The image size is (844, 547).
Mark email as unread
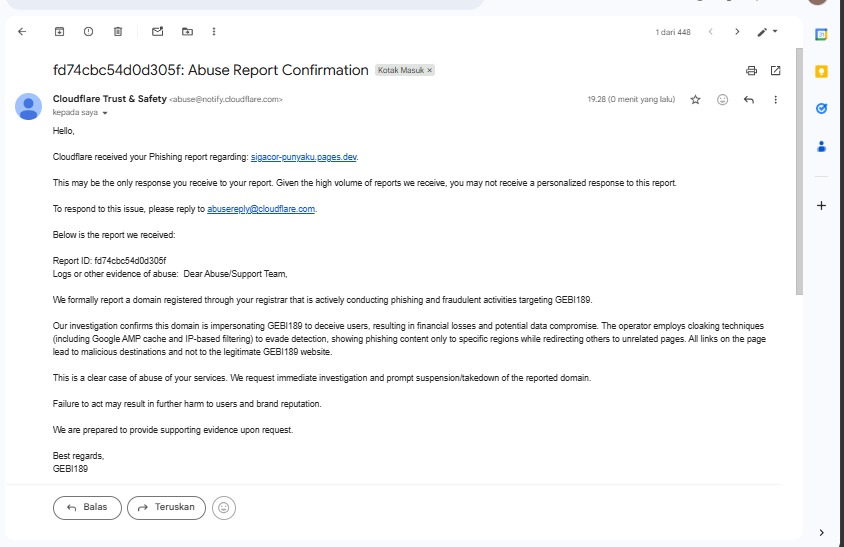pos(157,32)
